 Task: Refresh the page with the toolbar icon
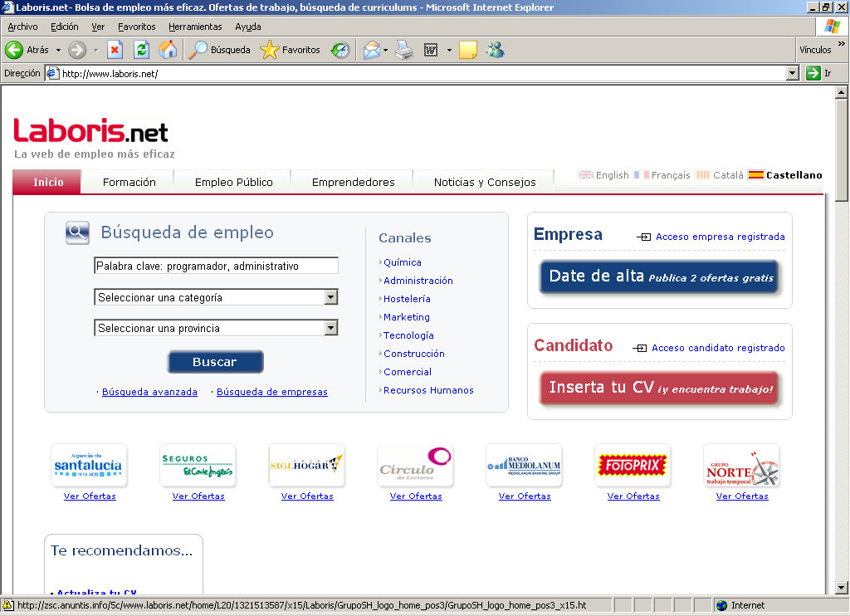coord(141,50)
